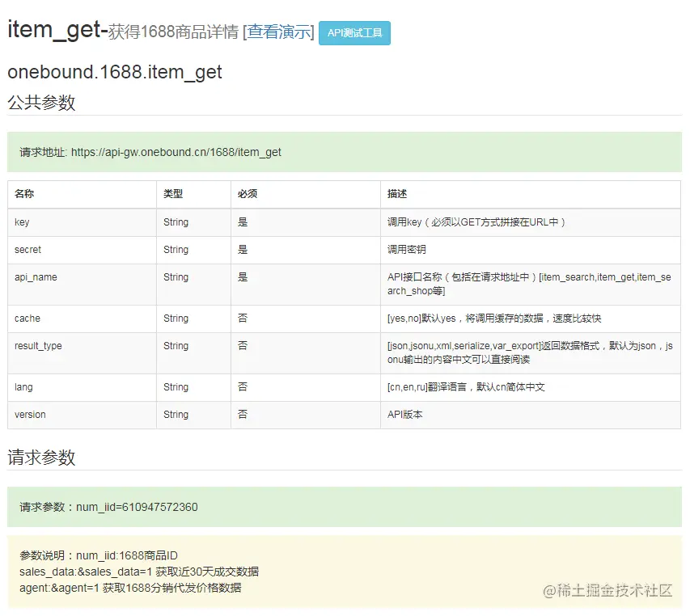Click the request URL api-gw.onebound.cn text
Screen dimensions: 690x616
[176, 152]
